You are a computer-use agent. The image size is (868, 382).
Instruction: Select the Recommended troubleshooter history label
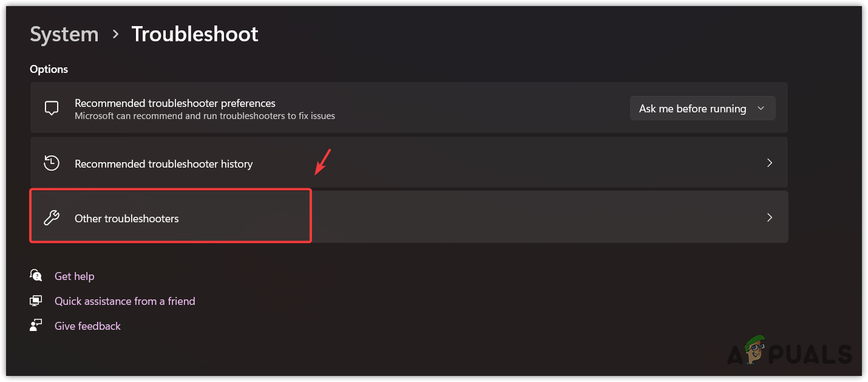163,164
